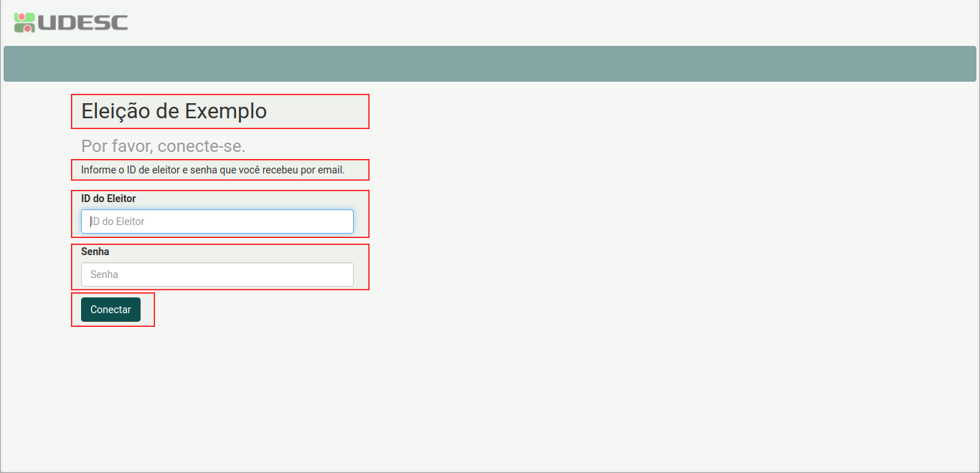This screenshot has width=980, height=473.
Task: Click the instruction text about voter ID and password
Action: [212, 170]
